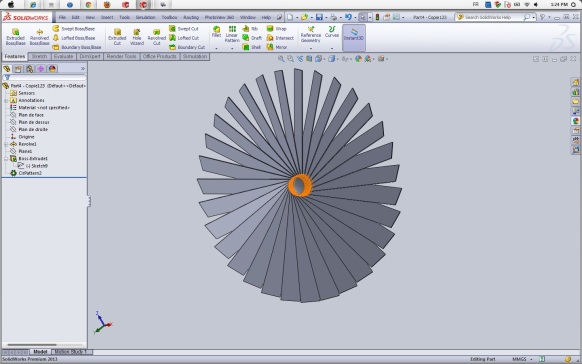Open the Insert menu

click(x=107, y=17)
